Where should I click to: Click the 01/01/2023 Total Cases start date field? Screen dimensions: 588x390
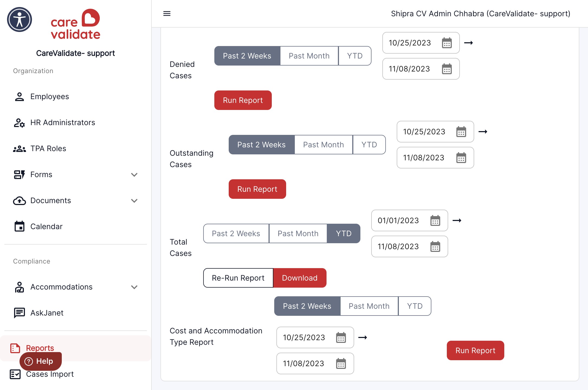pyautogui.click(x=409, y=220)
